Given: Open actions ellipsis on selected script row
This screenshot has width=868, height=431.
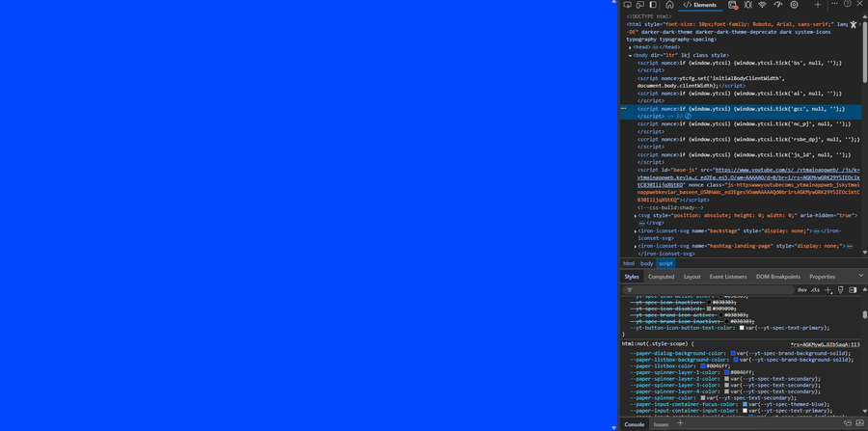Looking at the screenshot, I should click(623, 109).
